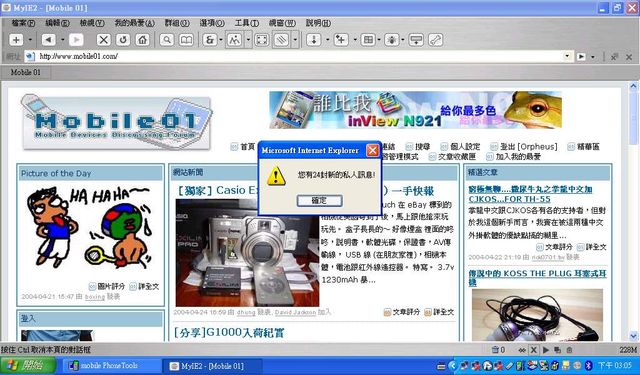640x375 pixels.
Task: Click the open book toolbar icon
Action: [186, 40]
